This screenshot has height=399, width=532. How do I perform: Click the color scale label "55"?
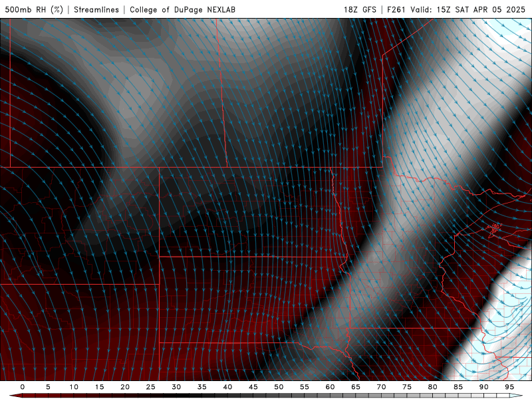tap(305, 387)
